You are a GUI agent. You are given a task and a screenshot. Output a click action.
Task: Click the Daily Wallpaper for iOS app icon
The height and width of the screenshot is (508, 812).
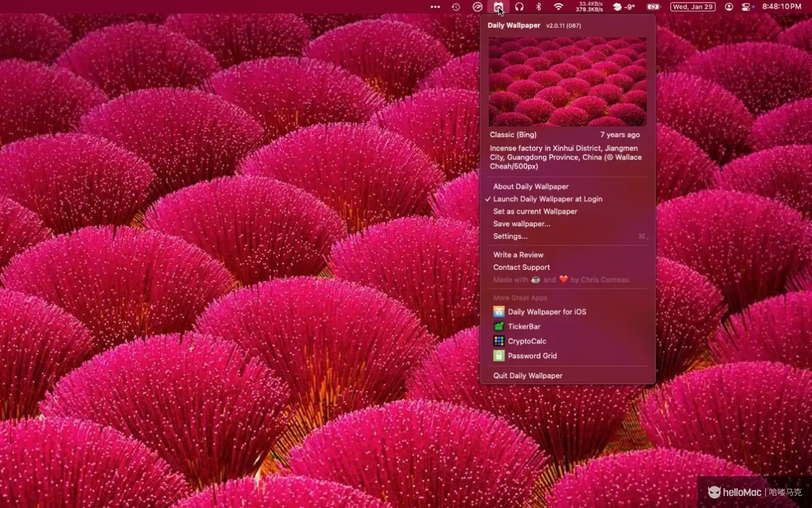pyautogui.click(x=499, y=312)
